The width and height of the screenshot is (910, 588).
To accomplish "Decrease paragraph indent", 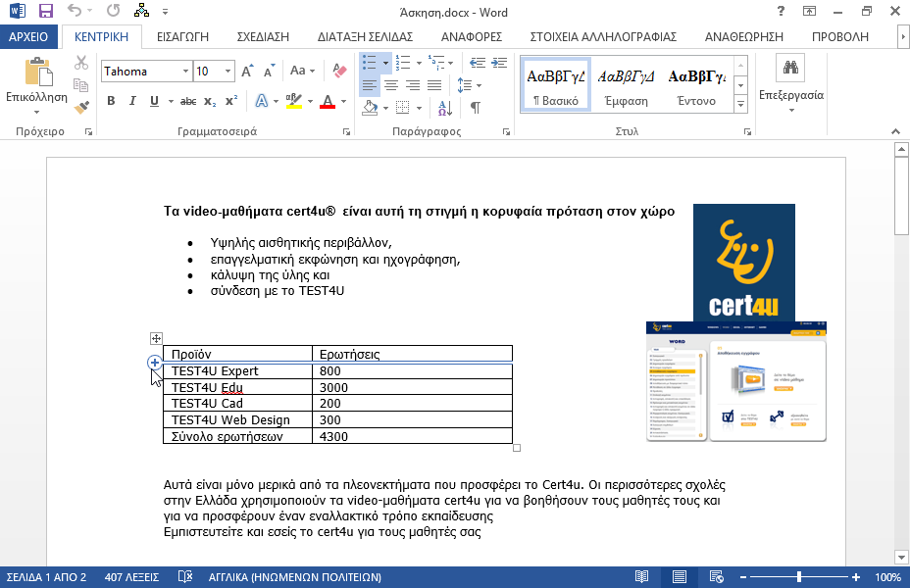I will coord(478,63).
